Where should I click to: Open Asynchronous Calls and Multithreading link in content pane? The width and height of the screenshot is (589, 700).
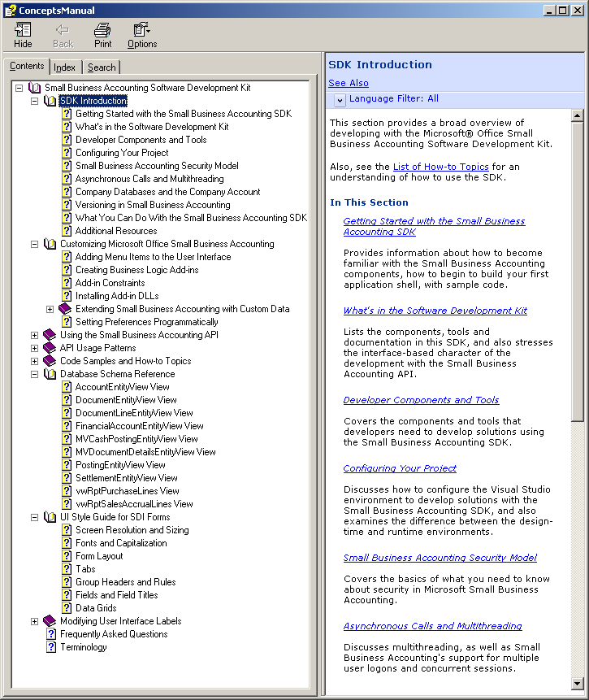click(432, 626)
